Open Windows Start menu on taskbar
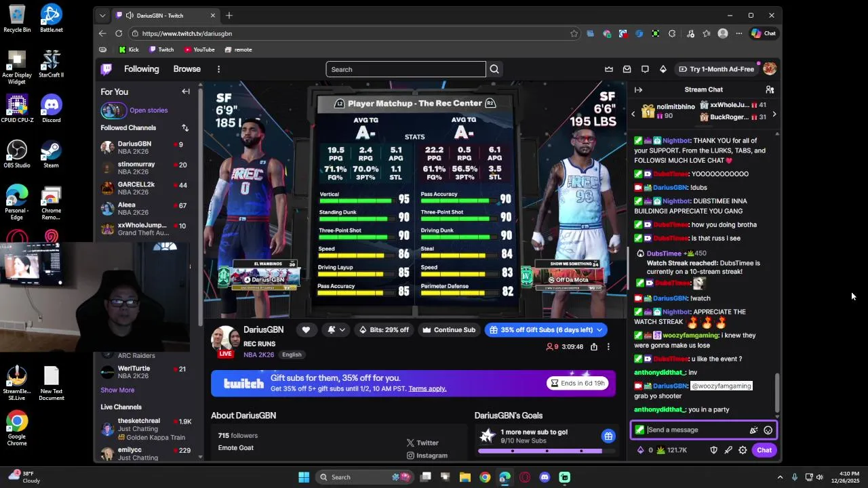The image size is (868, 488). click(x=304, y=477)
